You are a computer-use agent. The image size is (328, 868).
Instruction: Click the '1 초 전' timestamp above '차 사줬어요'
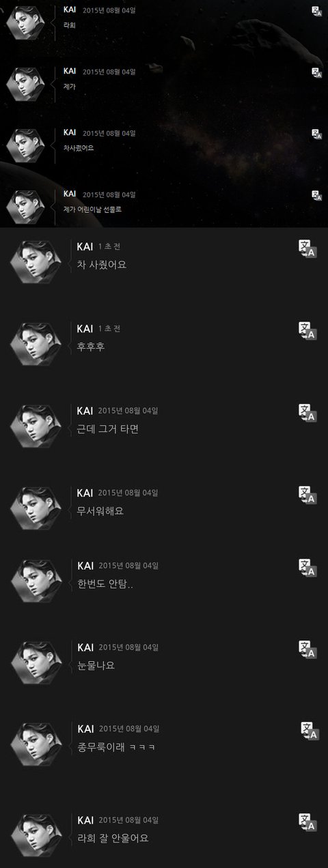(x=109, y=246)
